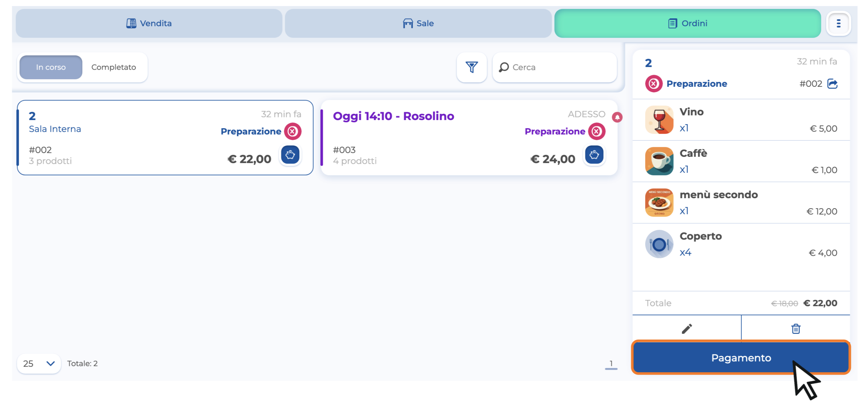Image resolution: width=868 pixels, height=403 pixels.
Task: Switch to the Sale tab
Action: [x=418, y=23]
